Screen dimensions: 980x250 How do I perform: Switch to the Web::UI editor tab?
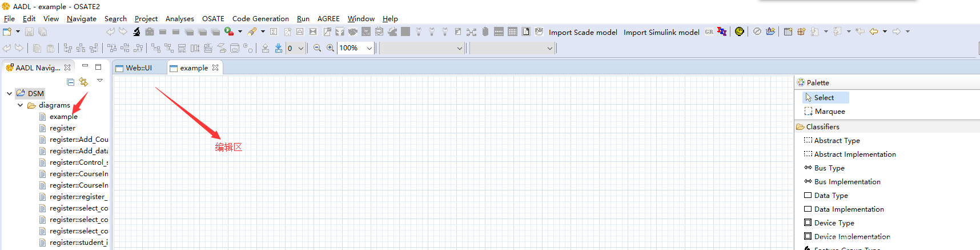pos(139,68)
